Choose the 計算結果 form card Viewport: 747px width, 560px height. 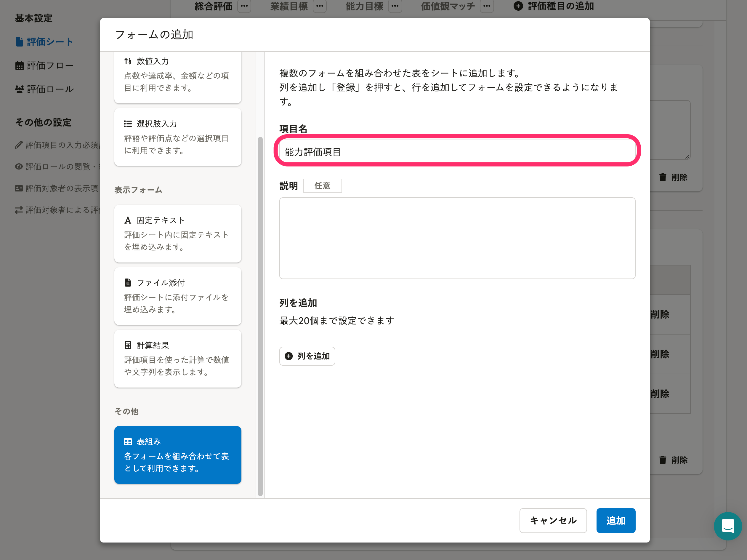(x=178, y=359)
